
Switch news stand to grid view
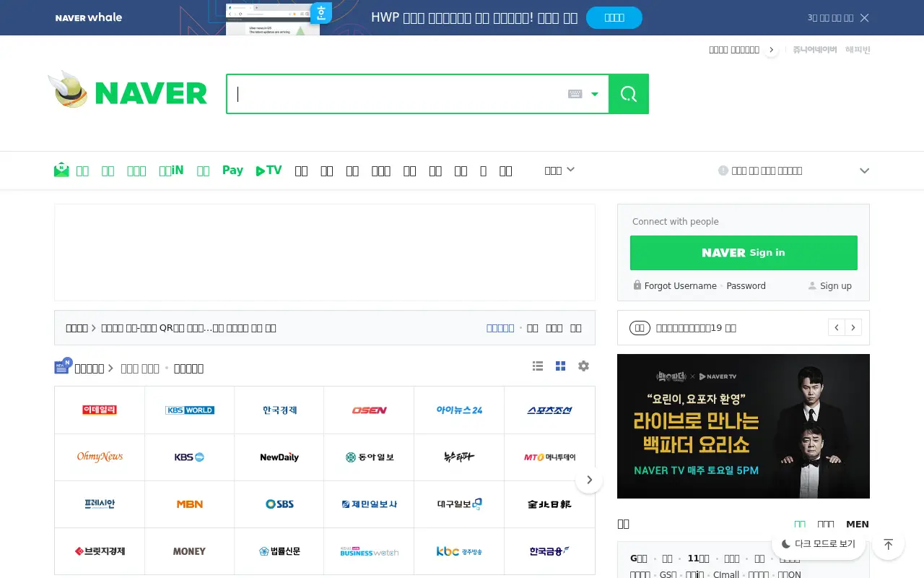[560, 366]
